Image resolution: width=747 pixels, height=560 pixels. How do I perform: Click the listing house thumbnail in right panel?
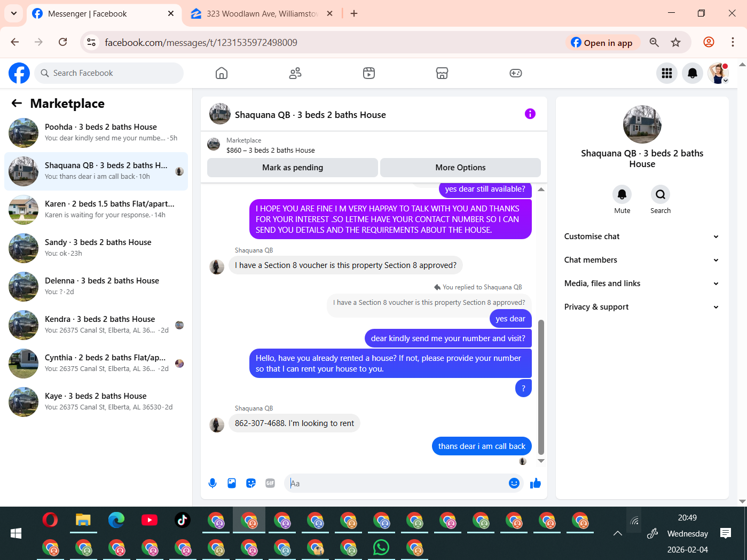(642, 124)
